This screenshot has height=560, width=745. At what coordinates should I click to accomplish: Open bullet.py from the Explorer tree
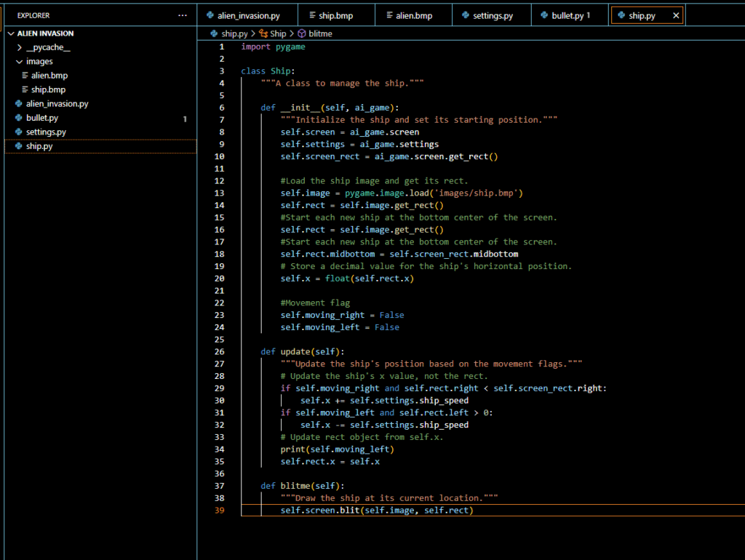[42, 118]
